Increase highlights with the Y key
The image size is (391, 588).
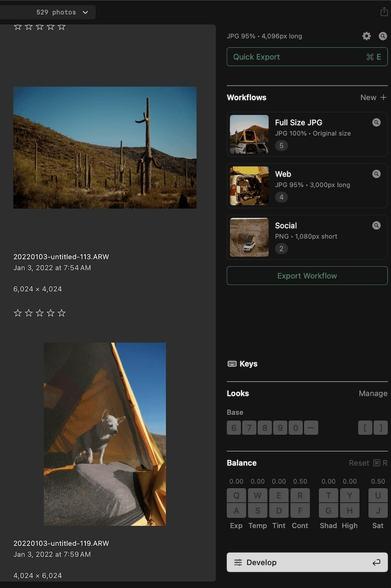tap(349, 495)
